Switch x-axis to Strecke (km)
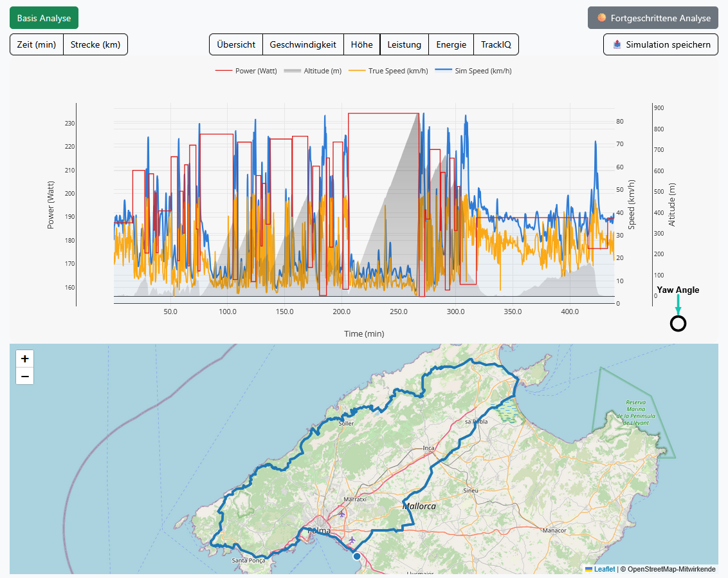 [x=95, y=44]
